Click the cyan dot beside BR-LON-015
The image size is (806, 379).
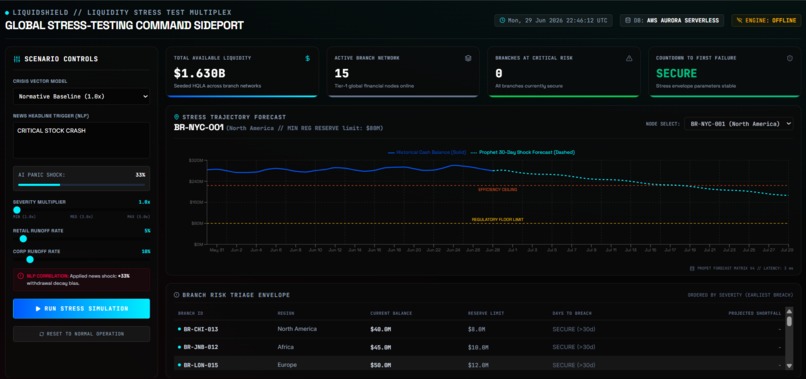pos(179,365)
